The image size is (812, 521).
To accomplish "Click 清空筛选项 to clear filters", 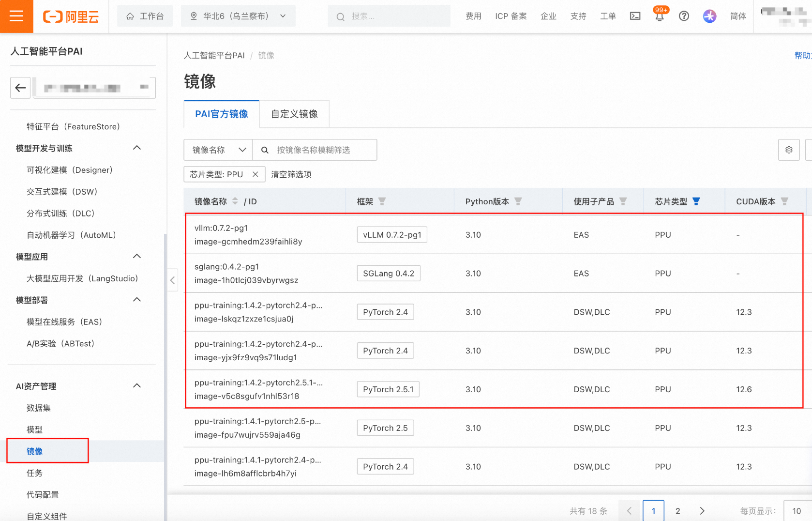I will [291, 174].
